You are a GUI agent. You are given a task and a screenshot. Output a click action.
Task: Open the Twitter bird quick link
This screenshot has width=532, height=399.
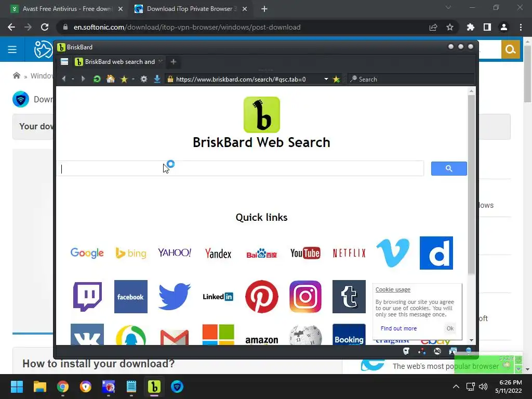175,297
